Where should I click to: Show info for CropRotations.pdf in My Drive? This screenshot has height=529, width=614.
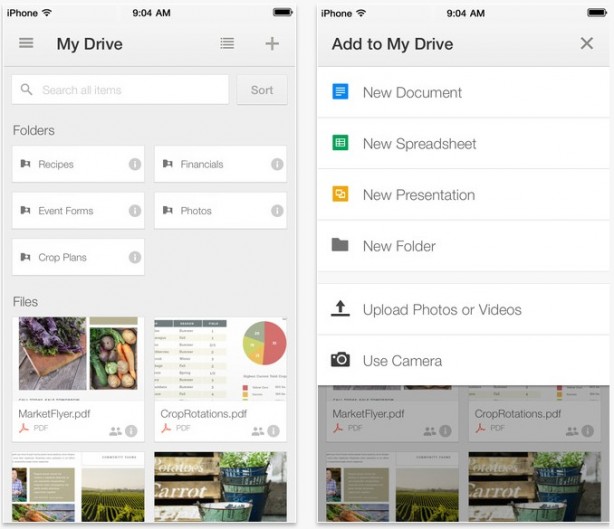[273, 431]
